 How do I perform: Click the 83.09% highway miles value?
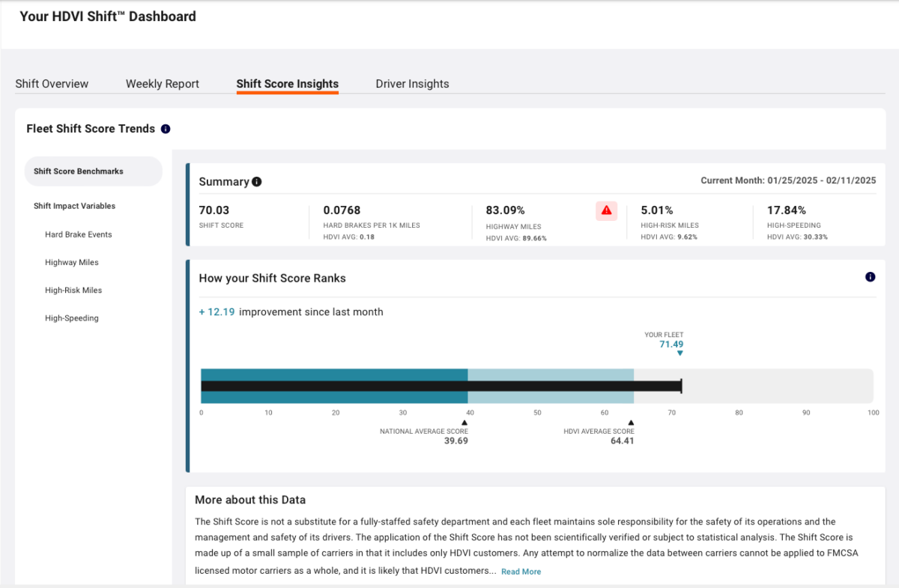pyautogui.click(x=506, y=210)
